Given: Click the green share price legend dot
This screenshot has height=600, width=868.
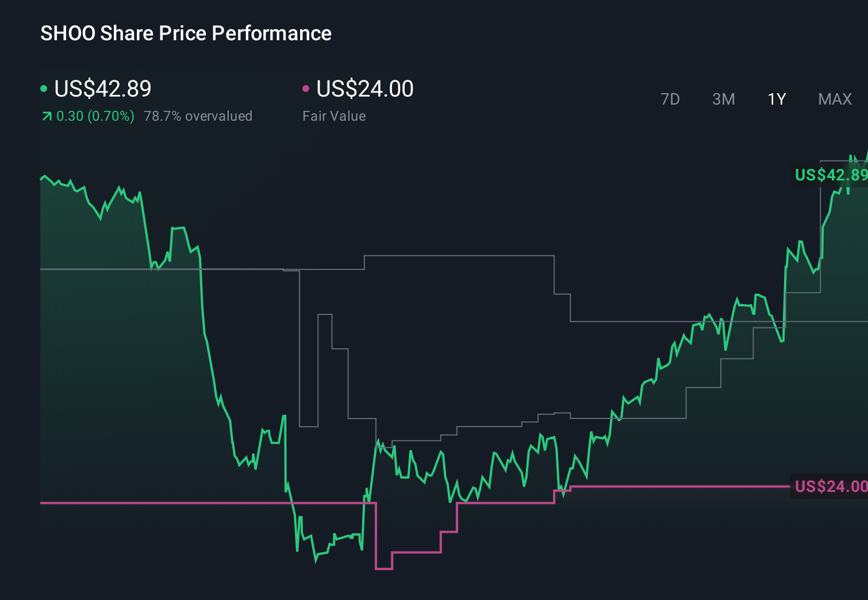Looking at the screenshot, I should coord(44,88).
